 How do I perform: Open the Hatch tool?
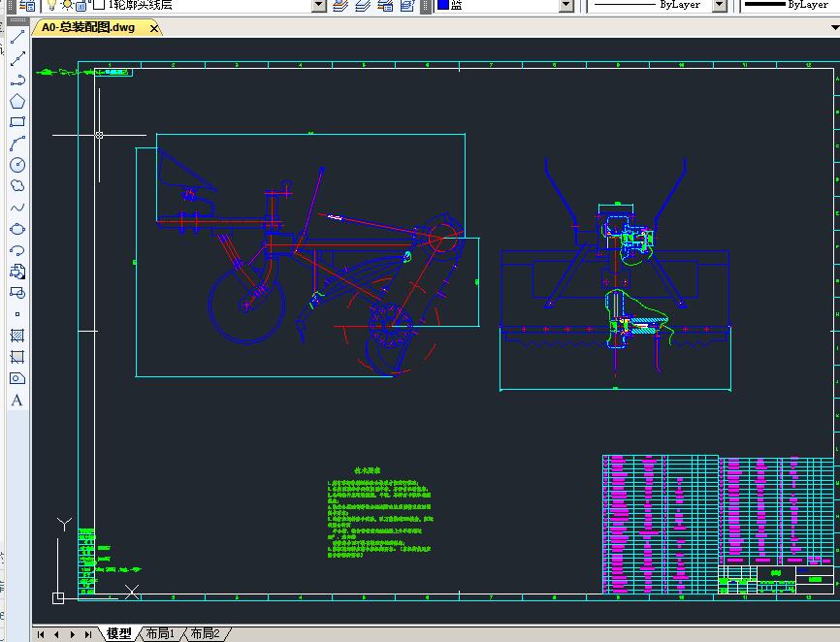pyautogui.click(x=16, y=336)
